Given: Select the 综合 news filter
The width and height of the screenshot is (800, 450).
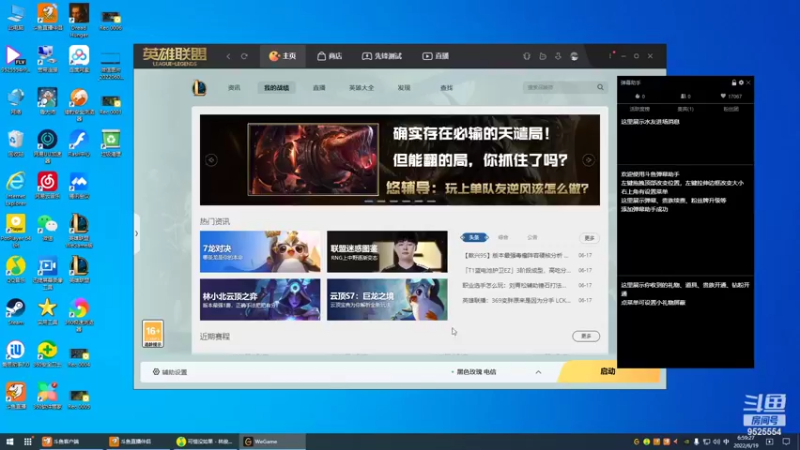Looking at the screenshot, I should coord(503,237).
